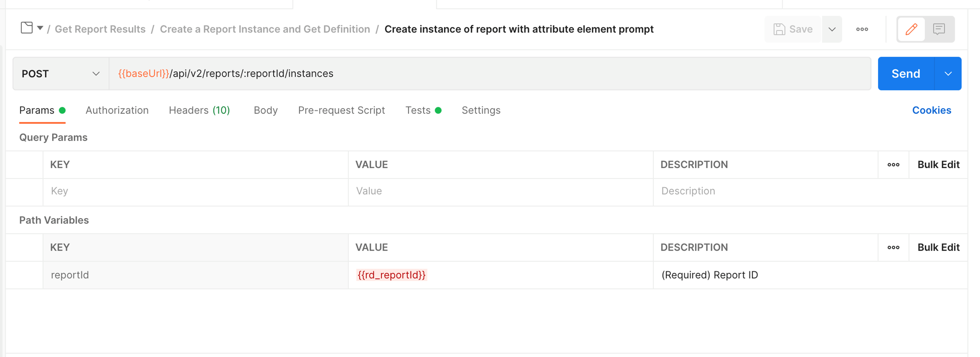
Task: Open Query Params column options dots
Action: click(x=893, y=165)
